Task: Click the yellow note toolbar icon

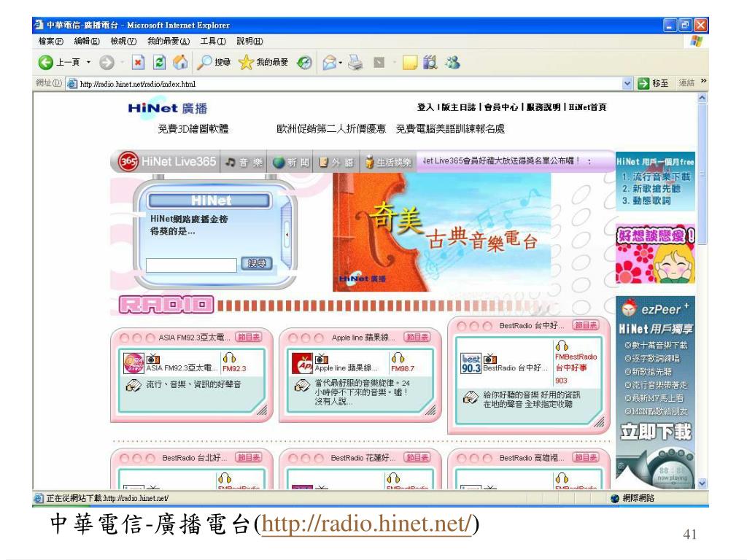Action: 410,63
